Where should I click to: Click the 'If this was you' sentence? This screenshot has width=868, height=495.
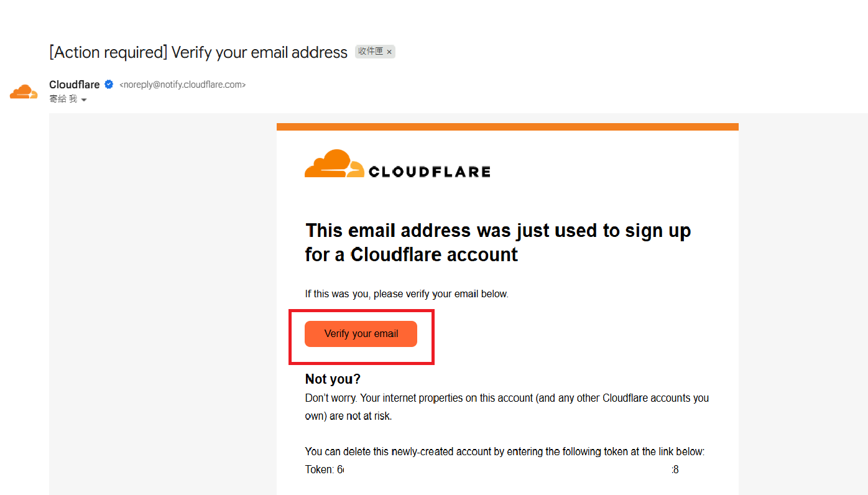pos(407,294)
